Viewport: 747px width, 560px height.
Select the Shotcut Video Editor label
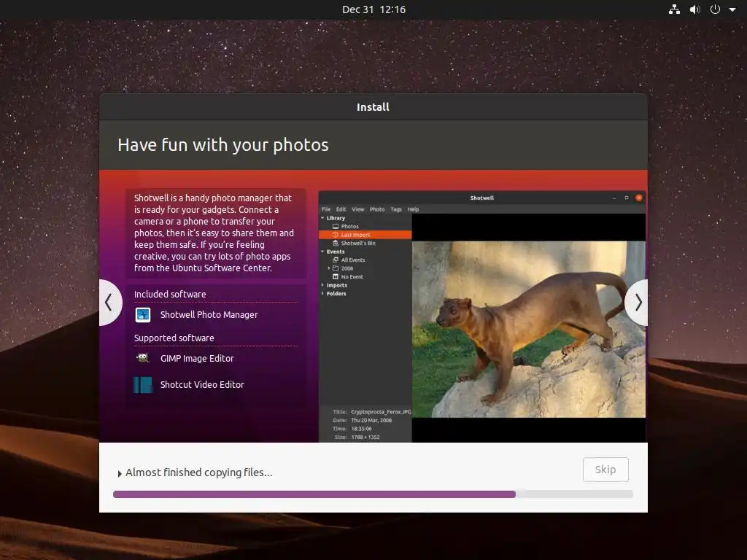pyautogui.click(x=202, y=385)
